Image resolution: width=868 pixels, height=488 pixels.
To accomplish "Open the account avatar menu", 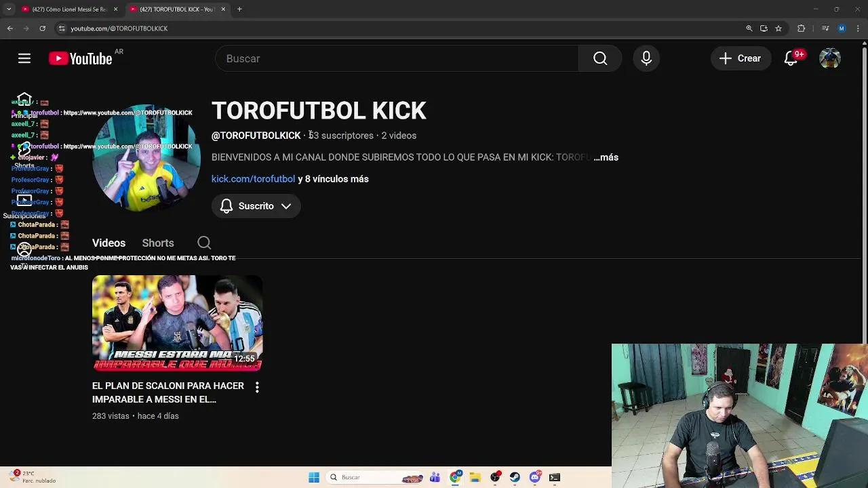I will [x=830, y=58].
